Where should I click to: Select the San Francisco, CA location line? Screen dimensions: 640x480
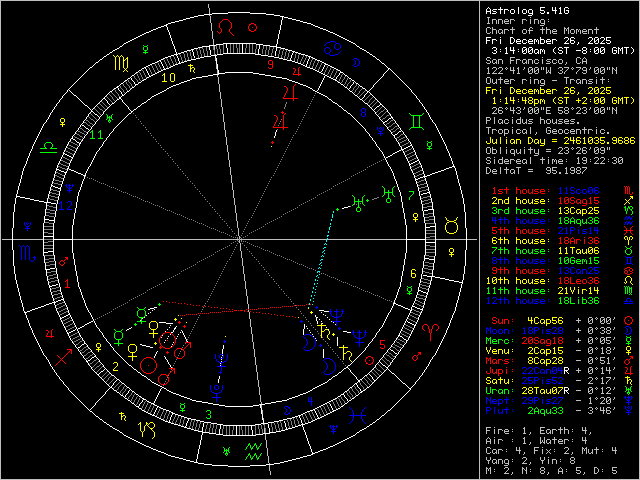tap(530, 60)
